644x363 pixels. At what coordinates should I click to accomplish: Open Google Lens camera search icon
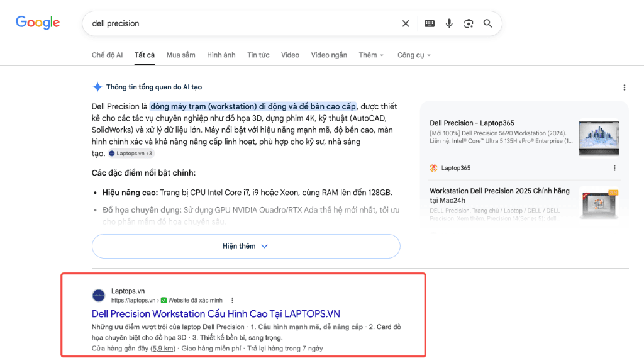click(x=468, y=23)
